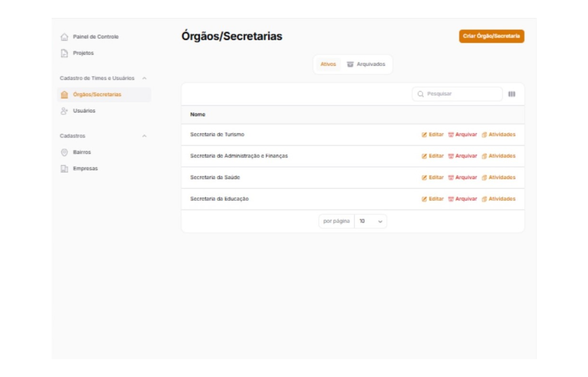Click the Bairros location pin icon

(x=65, y=153)
